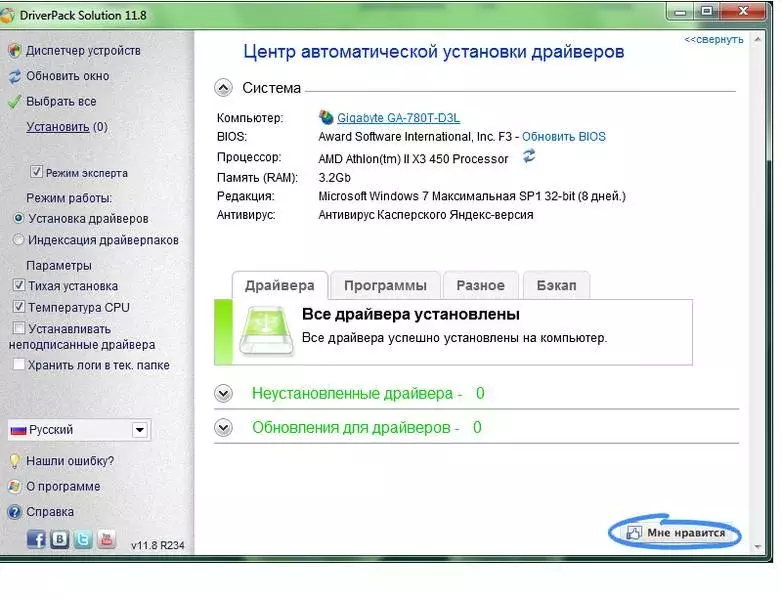Click the О программе icon

pos(14,486)
